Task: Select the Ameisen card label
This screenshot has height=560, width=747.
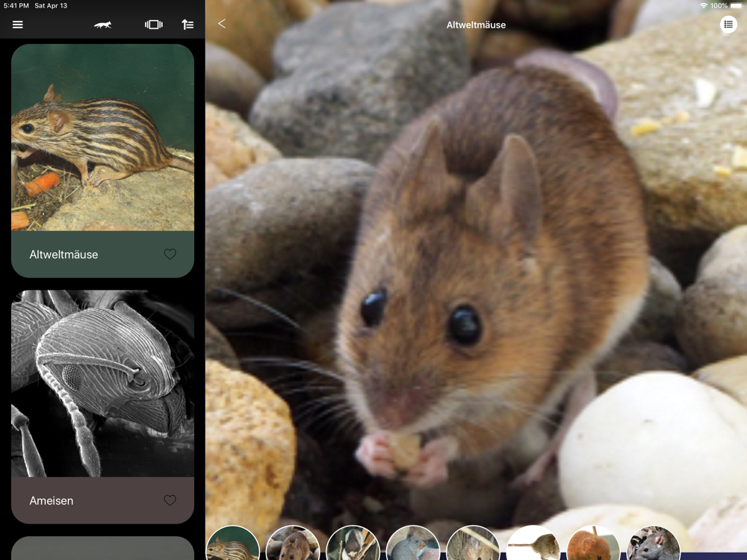Action: pyautogui.click(x=52, y=500)
